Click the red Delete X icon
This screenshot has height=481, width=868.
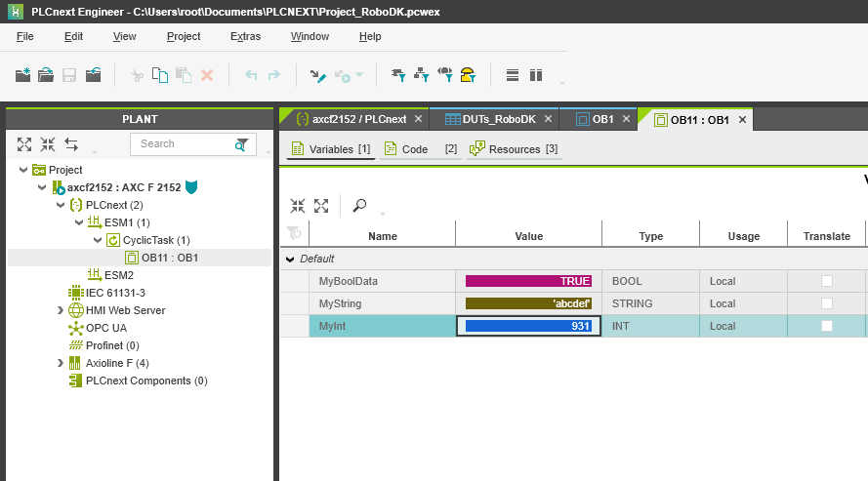coord(207,75)
